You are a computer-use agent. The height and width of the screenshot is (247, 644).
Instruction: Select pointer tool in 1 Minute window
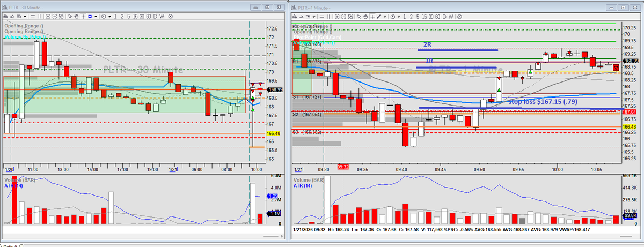point(359,17)
